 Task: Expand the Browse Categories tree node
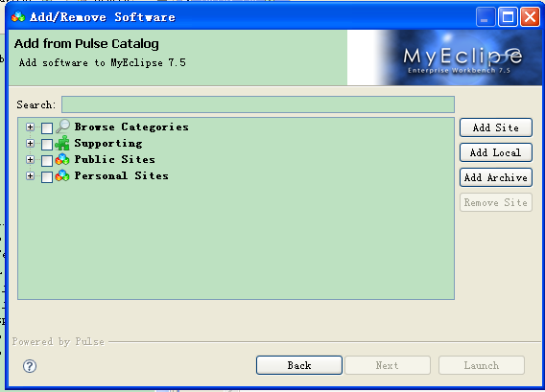pyautogui.click(x=31, y=127)
